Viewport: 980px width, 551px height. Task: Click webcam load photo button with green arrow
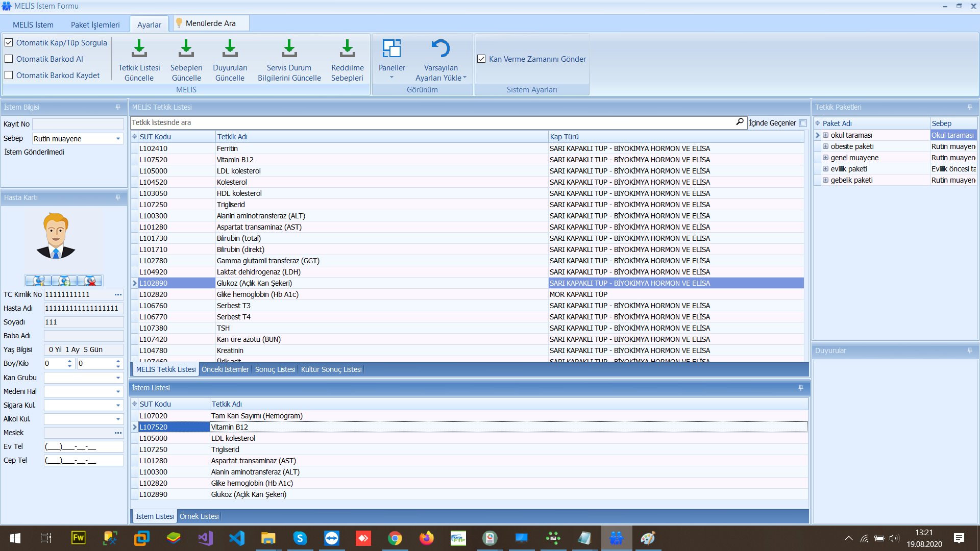click(64, 281)
